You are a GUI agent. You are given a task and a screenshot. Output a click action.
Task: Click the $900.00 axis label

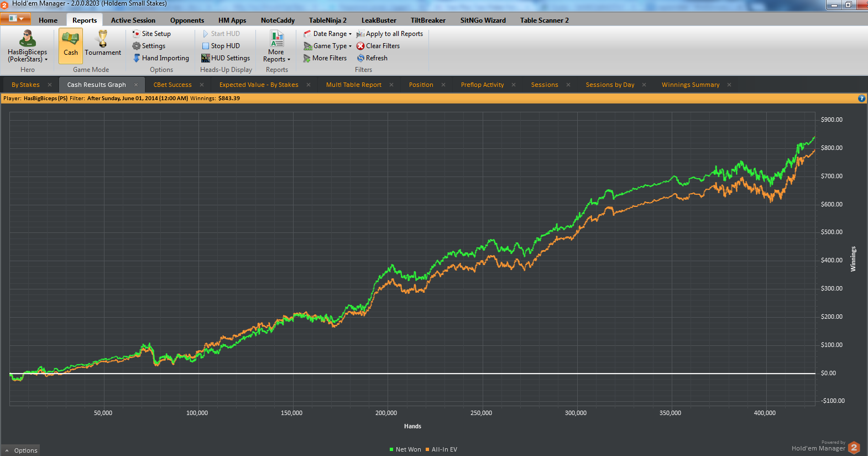coord(832,120)
